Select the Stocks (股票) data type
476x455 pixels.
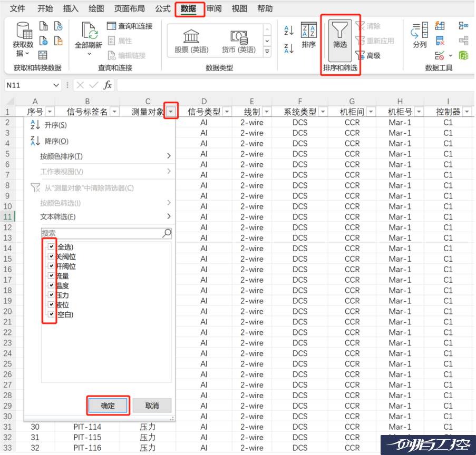coord(191,41)
